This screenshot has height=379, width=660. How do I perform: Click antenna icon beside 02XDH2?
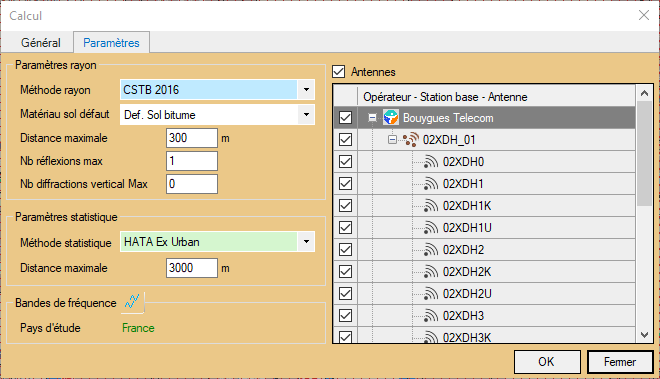point(431,249)
